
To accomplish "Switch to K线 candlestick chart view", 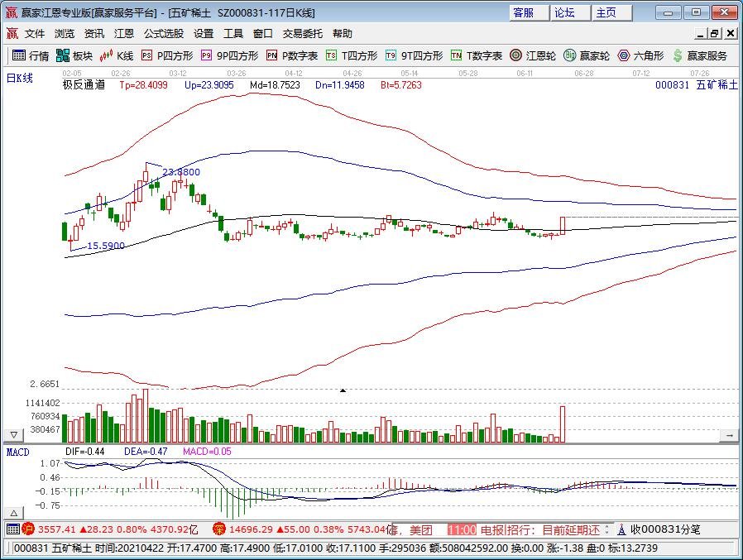I will [117, 56].
